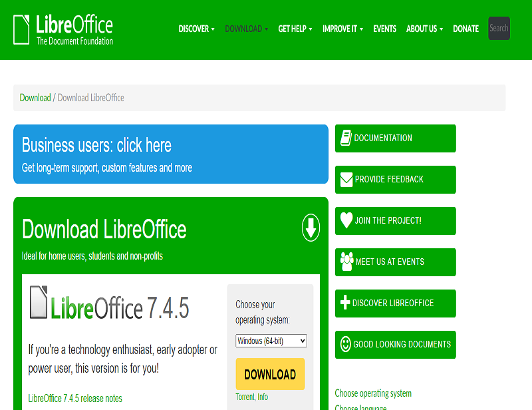Expand the Discover menu arrow

point(213,29)
